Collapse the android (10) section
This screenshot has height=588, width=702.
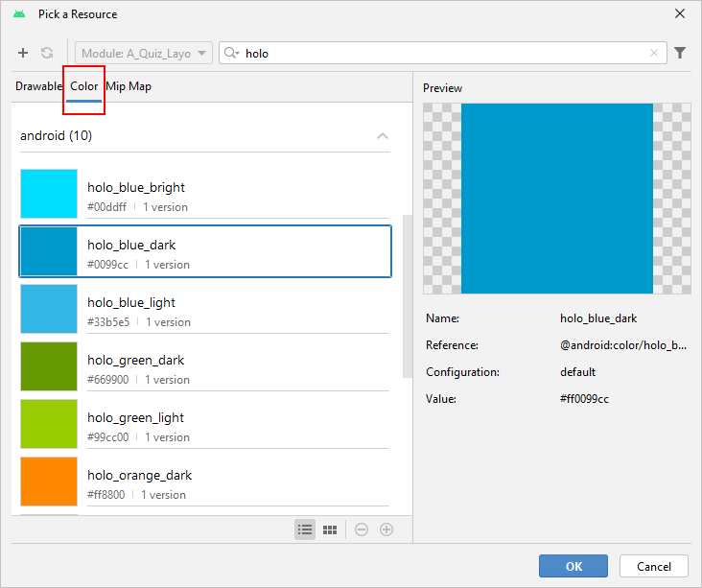383,136
